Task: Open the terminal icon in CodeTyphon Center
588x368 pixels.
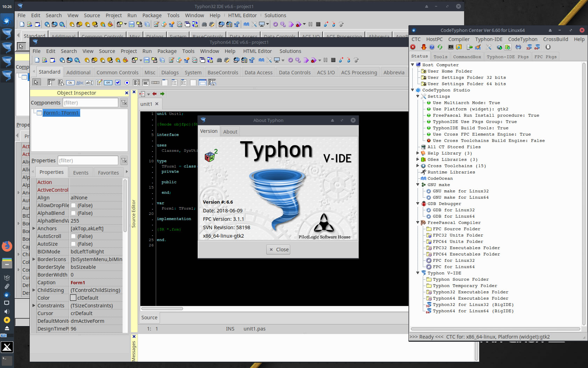Action: [451, 47]
